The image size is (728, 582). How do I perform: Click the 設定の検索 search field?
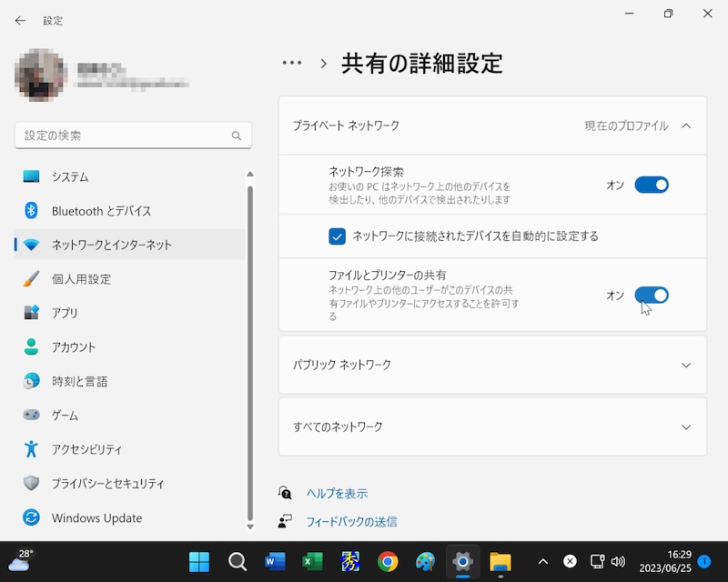coord(123,135)
